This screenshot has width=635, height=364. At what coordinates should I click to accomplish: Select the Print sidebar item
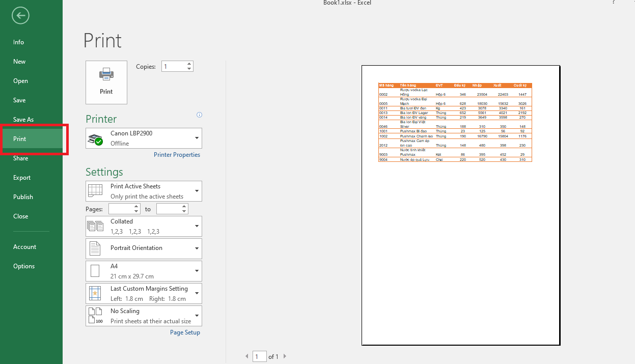pyautogui.click(x=31, y=139)
